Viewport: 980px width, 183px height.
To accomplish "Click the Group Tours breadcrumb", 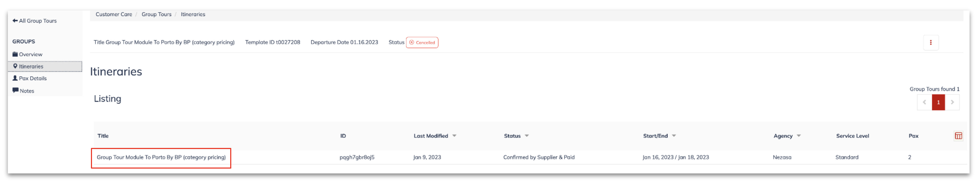I will [x=156, y=14].
